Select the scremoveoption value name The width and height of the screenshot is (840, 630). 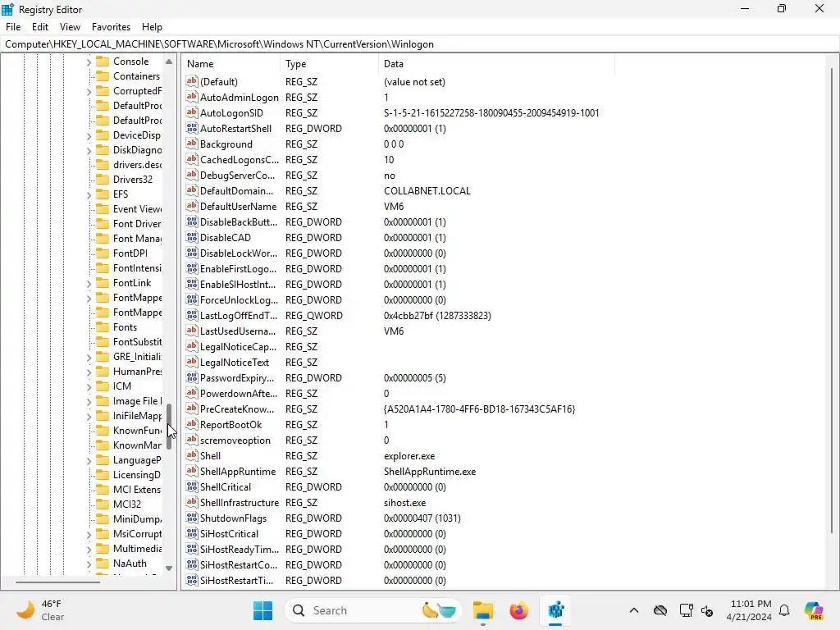coord(235,441)
